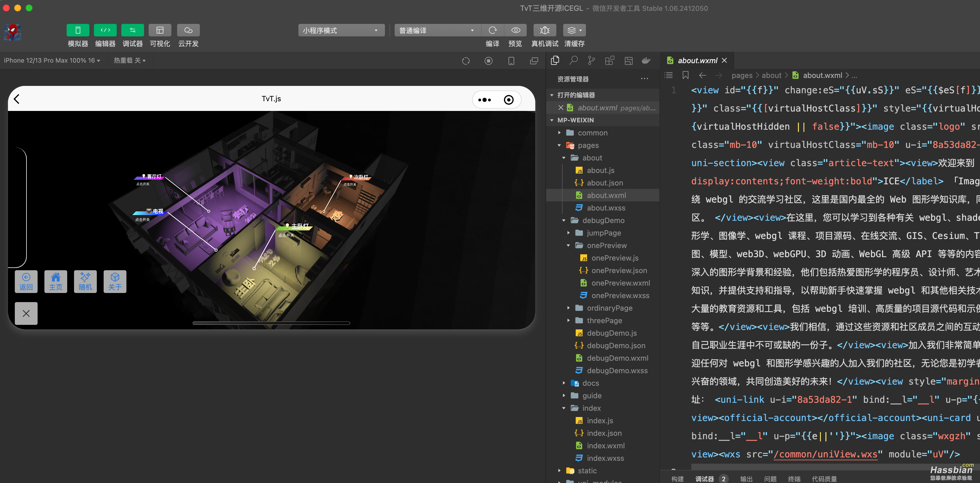980x483 pixels.
Task: Click the simulator phone device icon
Action: (x=511, y=61)
